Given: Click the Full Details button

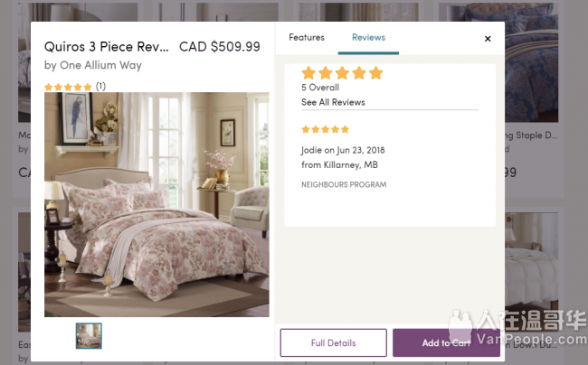Looking at the screenshot, I should pyautogui.click(x=334, y=343).
